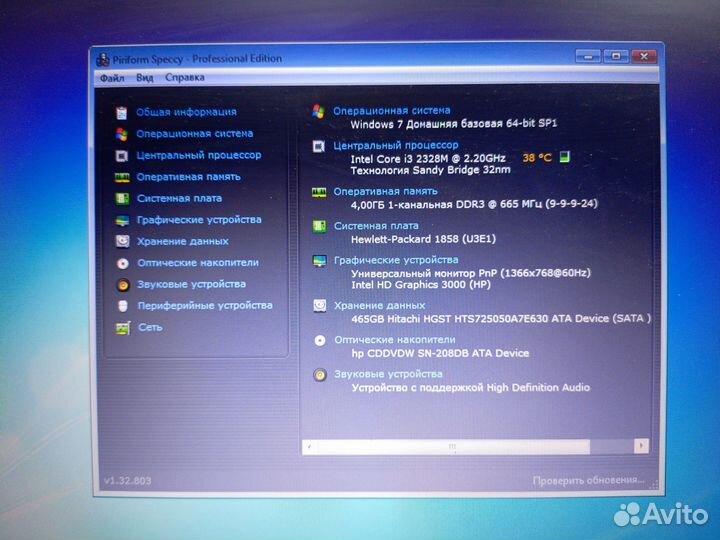Image resolution: width=720 pixels, height=540 pixels.
Task: Select Центральный процессор in sidebar
Action: [199, 155]
